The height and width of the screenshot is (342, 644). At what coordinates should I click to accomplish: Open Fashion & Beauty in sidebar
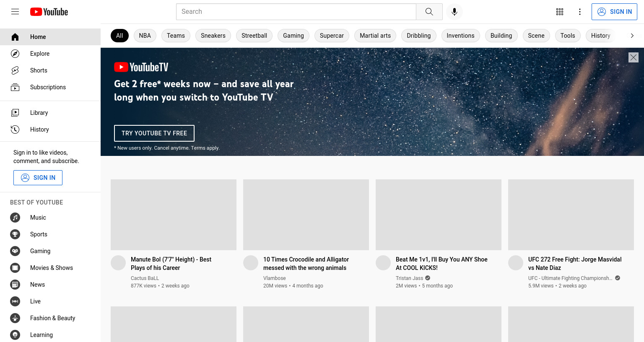click(x=50, y=318)
